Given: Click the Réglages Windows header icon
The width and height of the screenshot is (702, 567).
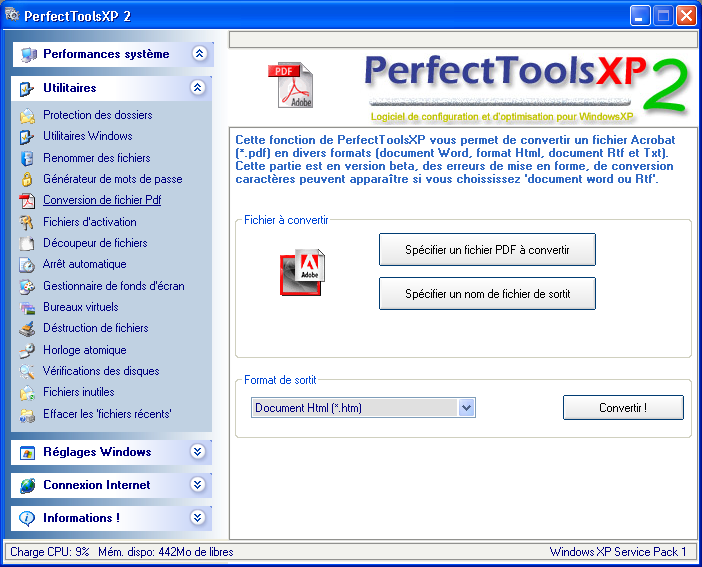Looking at the screenshot, I should point(27,453).
